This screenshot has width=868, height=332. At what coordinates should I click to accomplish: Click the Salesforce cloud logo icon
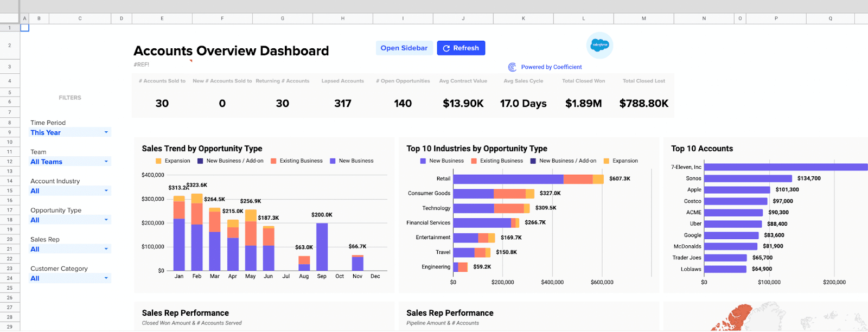point(599,45)
